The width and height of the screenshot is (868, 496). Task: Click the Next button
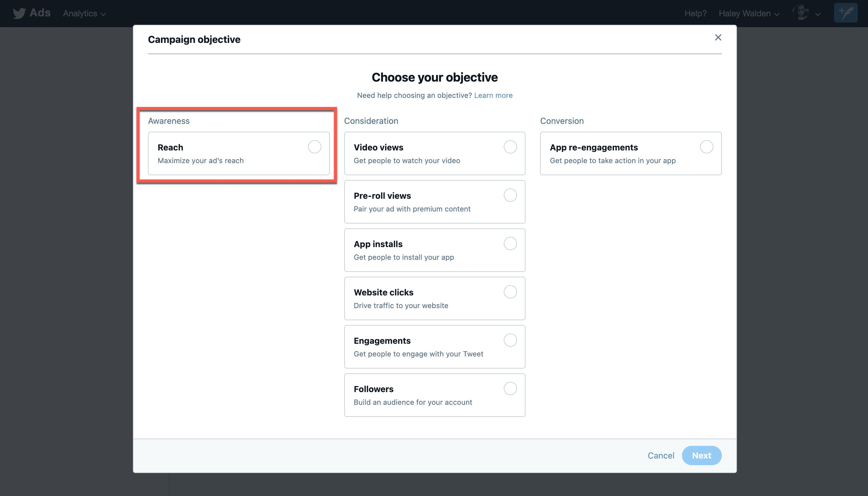(x=701, y=456)
